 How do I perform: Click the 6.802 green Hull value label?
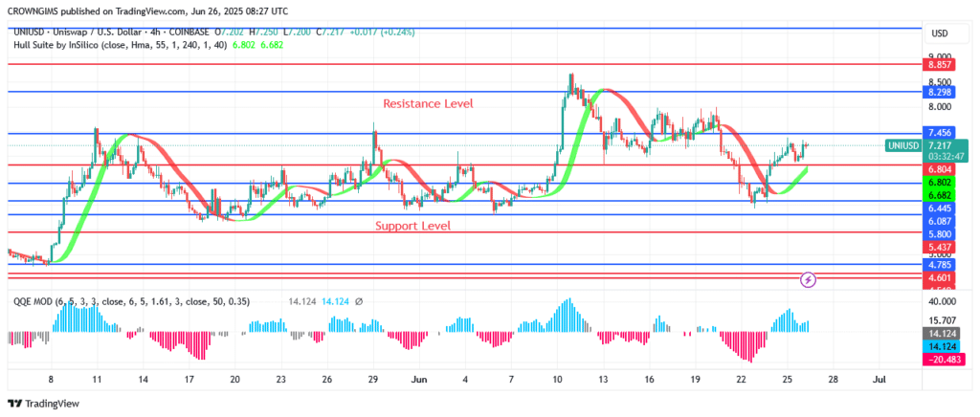[940, 182]
